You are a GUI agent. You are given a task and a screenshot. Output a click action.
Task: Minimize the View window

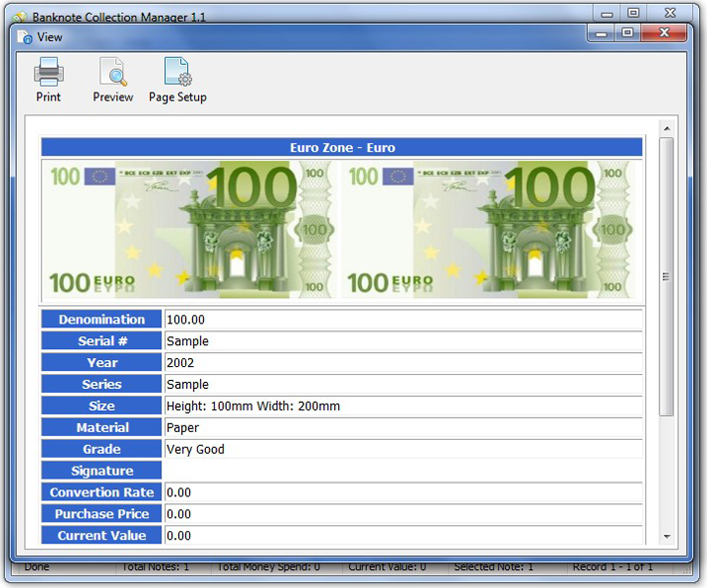tap(600, 33)
